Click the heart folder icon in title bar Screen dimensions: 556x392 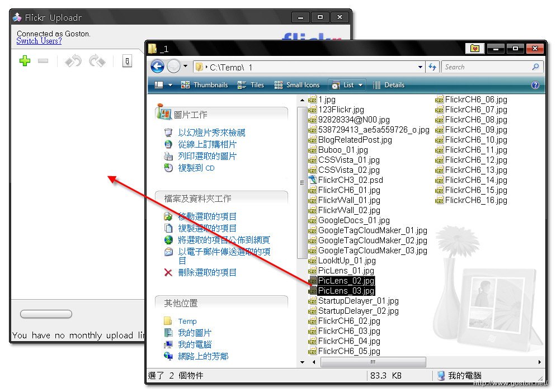475,48
